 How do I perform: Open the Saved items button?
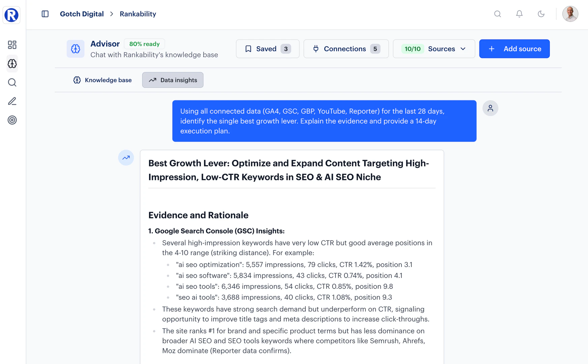pyautogui.click(x=267, y=49)
